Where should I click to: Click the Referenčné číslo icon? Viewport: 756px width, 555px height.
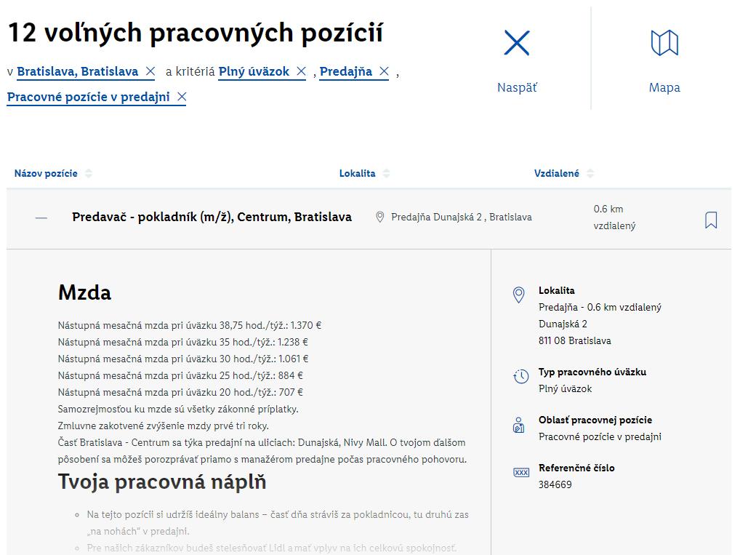(520, 472)
